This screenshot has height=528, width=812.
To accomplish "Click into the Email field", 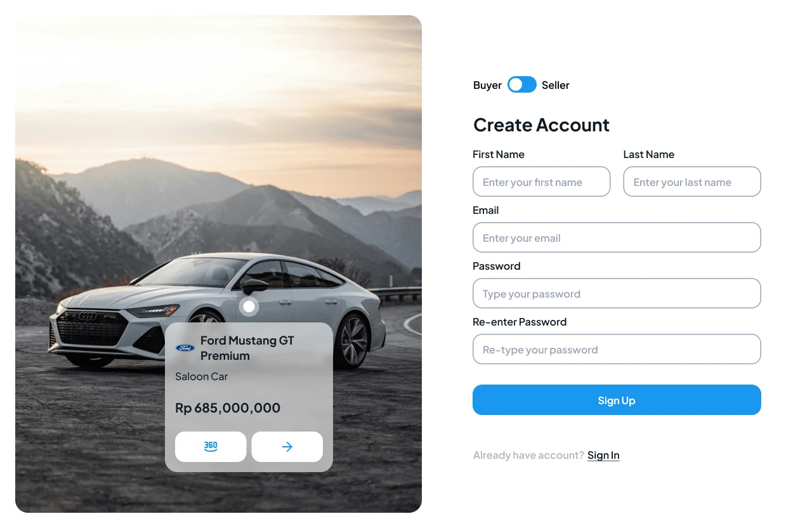I will [x=617, y=237].
